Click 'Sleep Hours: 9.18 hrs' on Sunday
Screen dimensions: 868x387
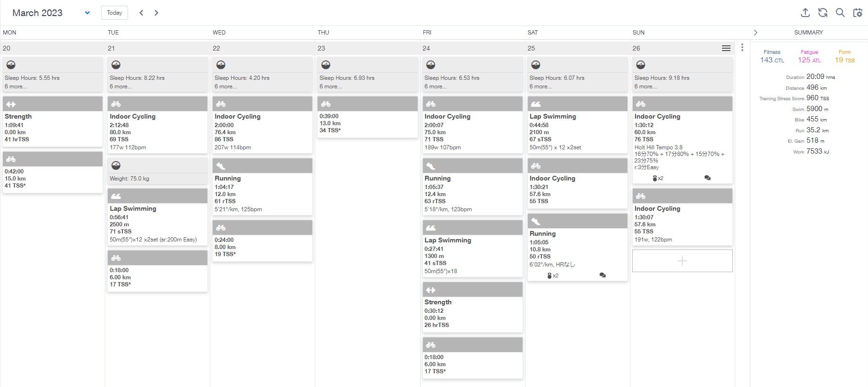[662, 78]
